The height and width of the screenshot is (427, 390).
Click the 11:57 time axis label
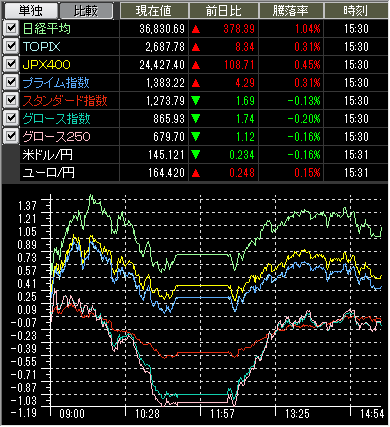[222, 414]
